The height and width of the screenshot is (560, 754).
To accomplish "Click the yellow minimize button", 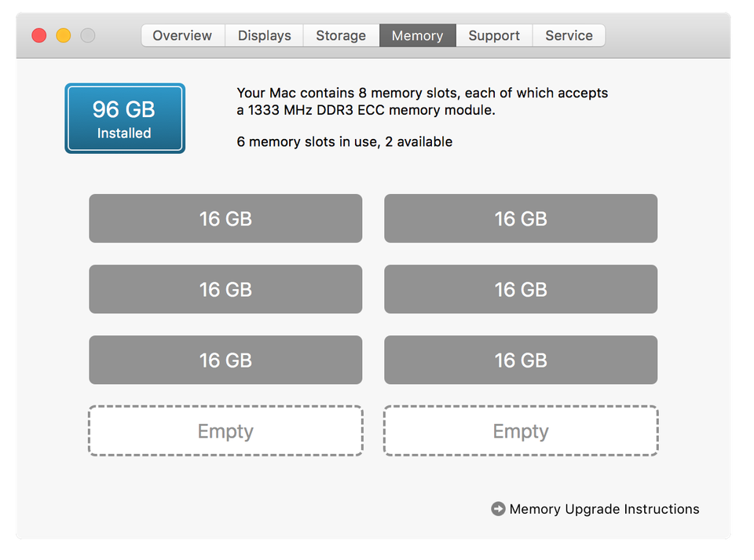I will [x=62, y=35].
